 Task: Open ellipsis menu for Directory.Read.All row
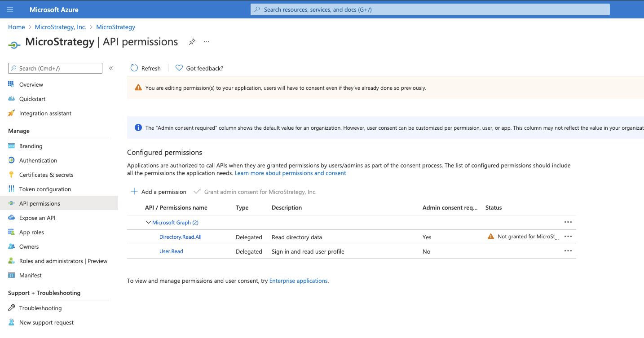point(568,237)
